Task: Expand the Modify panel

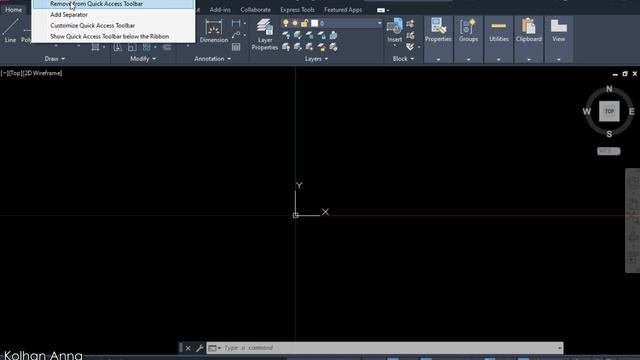Action: pos(143,59)
